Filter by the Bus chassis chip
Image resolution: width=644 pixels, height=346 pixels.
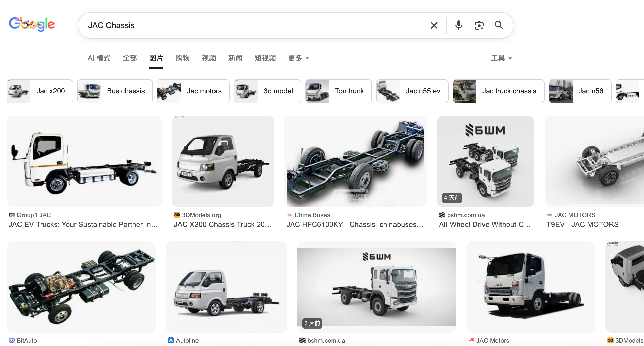pyautogui.click(x=115, y=91)
